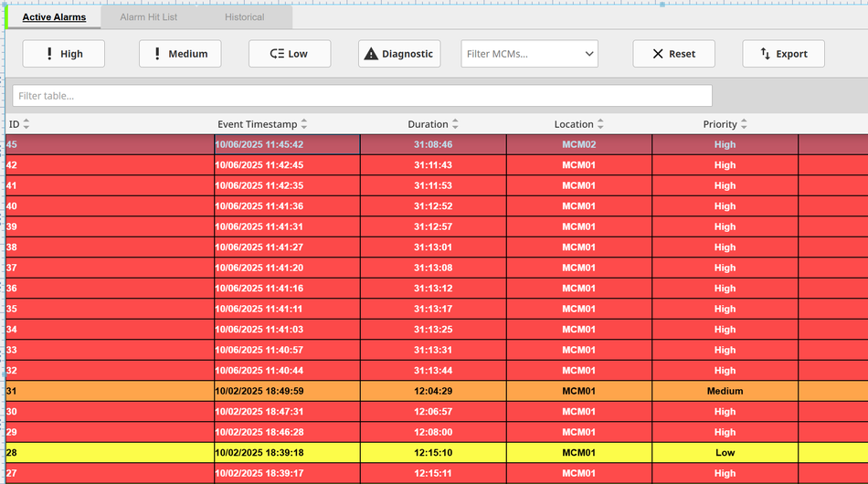
Task: Click the X icon on Reset
Action: click(x=658, y=54)
